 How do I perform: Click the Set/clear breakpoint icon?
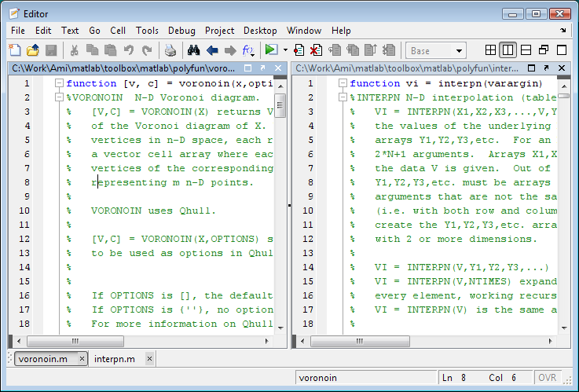pos(299,50)
